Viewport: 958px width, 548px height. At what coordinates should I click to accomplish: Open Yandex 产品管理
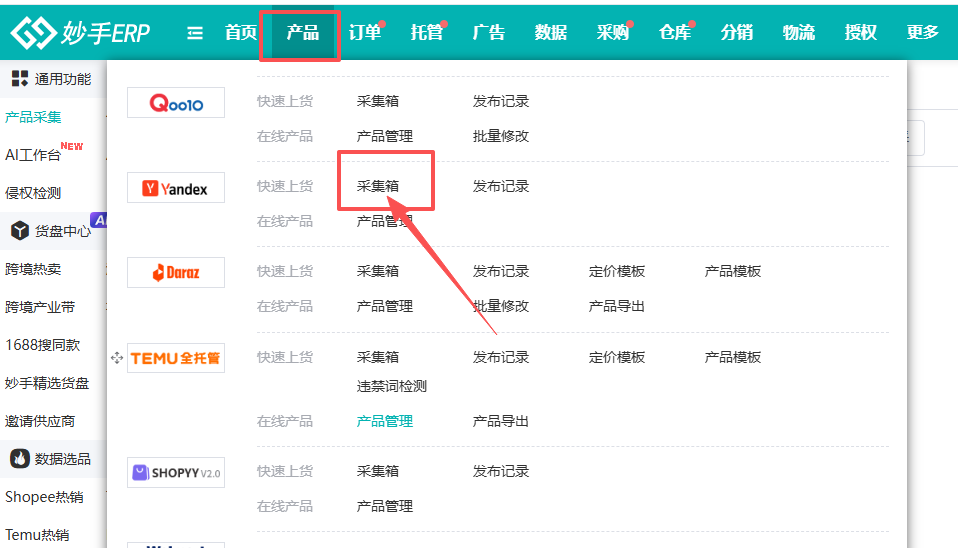385,221
